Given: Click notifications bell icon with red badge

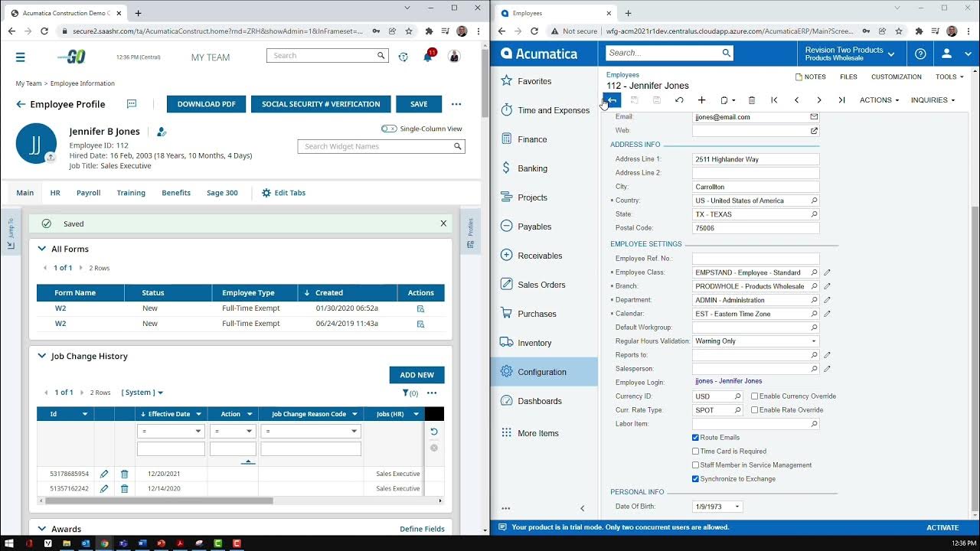Looking at the screenshot, I should [428, 57].
